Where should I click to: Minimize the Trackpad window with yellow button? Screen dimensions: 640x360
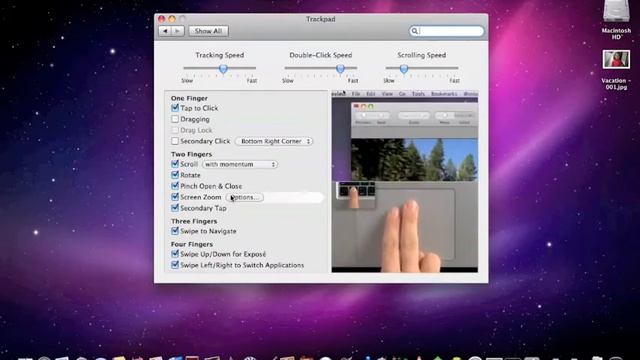point(172,19)
